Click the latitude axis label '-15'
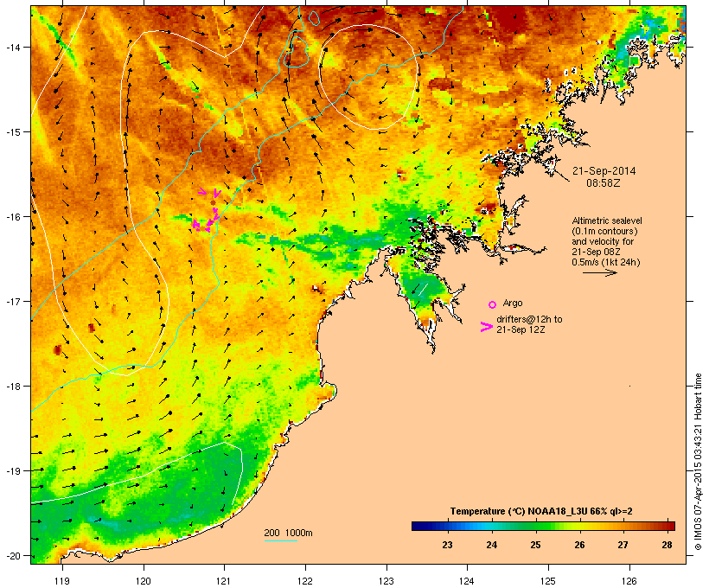 [13, 132]
